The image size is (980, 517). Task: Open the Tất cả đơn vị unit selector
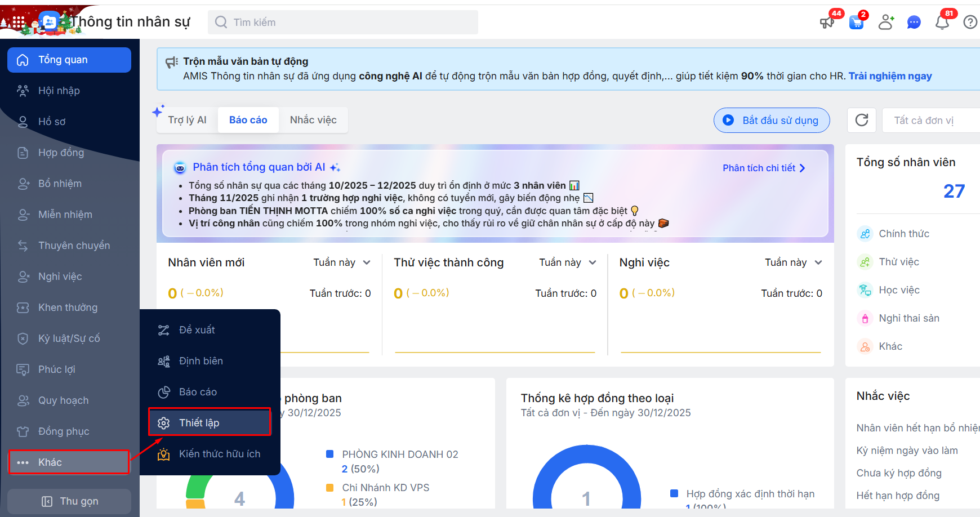[931, 120]
